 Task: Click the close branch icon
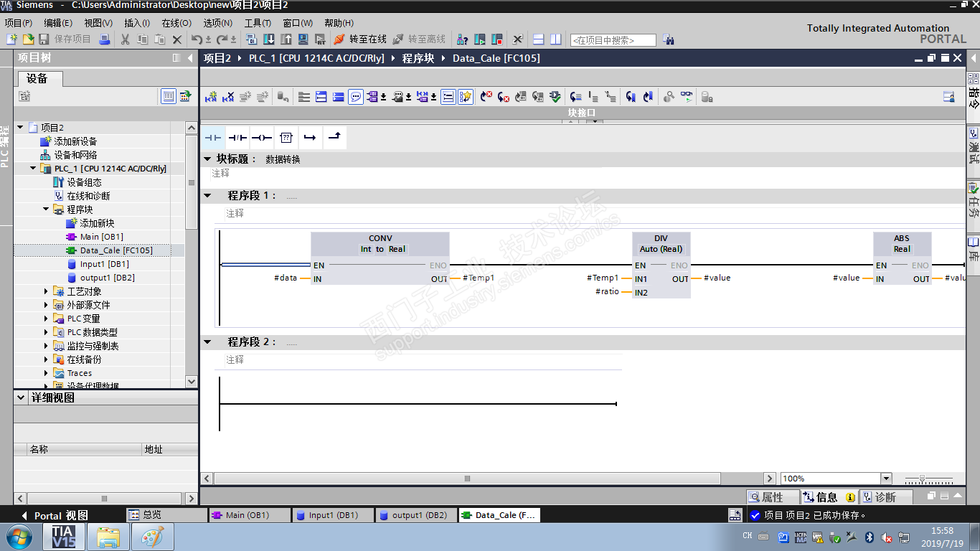tap(334, 137)
